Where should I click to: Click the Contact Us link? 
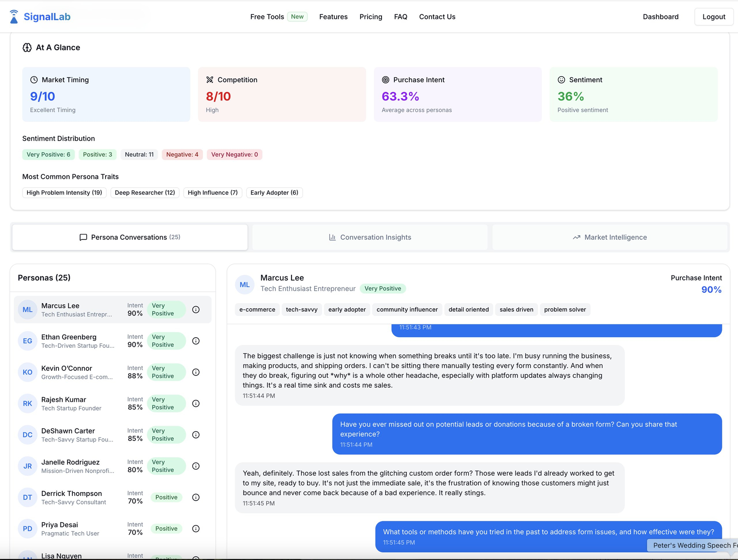437,17
